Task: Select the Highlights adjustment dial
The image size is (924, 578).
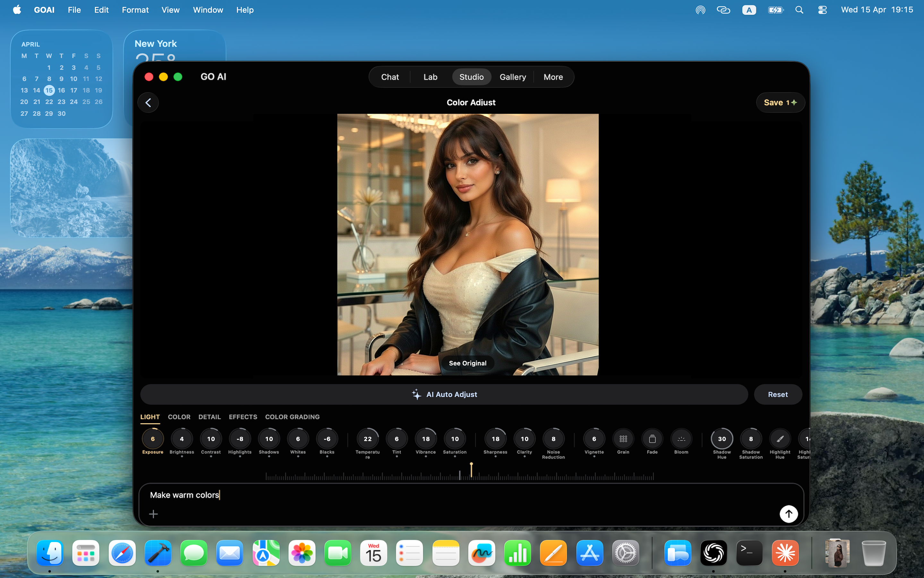Action: click(x=240, y=439)
